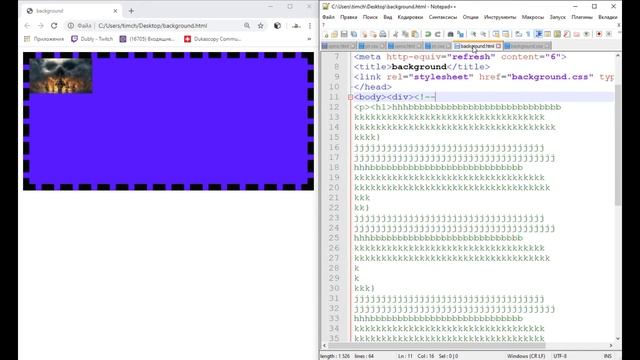The image size is (640, 360).
Task: Zoom out the editor text
Action: [483, 34]
